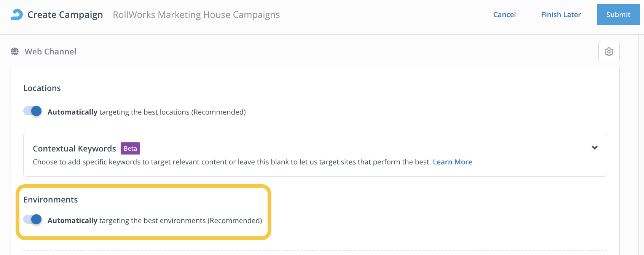Image resolution: width=644 pixels, height=255 pixels.
Task: Click the purple Beta badge
Action: pos(130,148)
